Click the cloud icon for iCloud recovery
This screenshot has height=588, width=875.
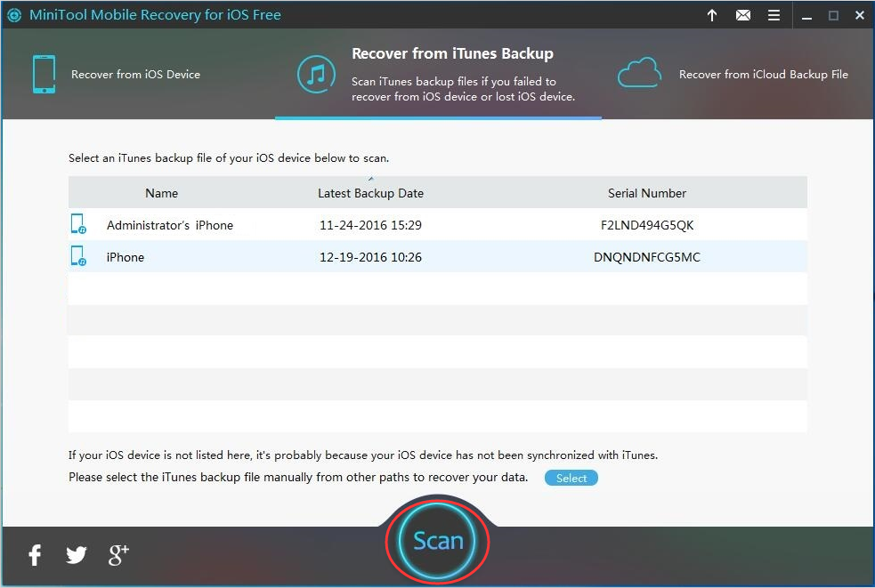pyautogui.click(x=639, y=73)
